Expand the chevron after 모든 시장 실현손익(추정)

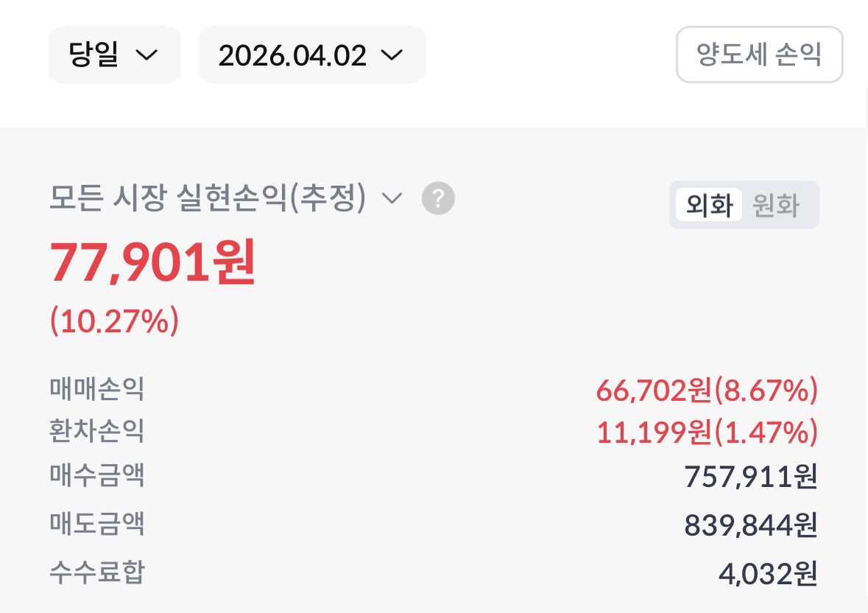[392, 198]
